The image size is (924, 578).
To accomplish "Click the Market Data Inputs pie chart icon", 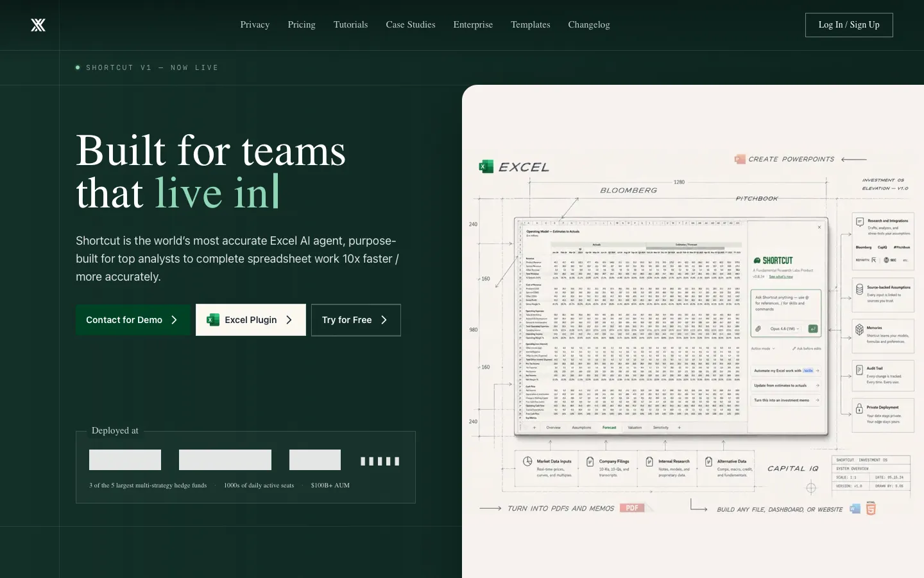I will coord(527,461).
